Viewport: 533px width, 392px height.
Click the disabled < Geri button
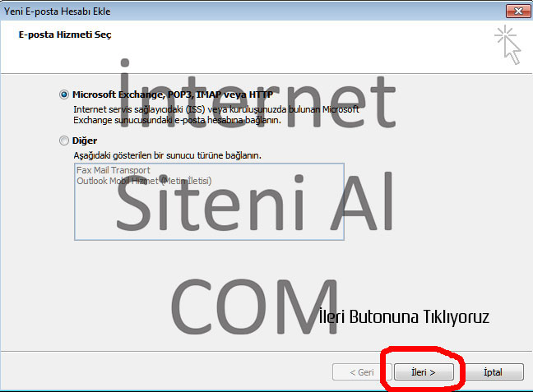(356, 372)
